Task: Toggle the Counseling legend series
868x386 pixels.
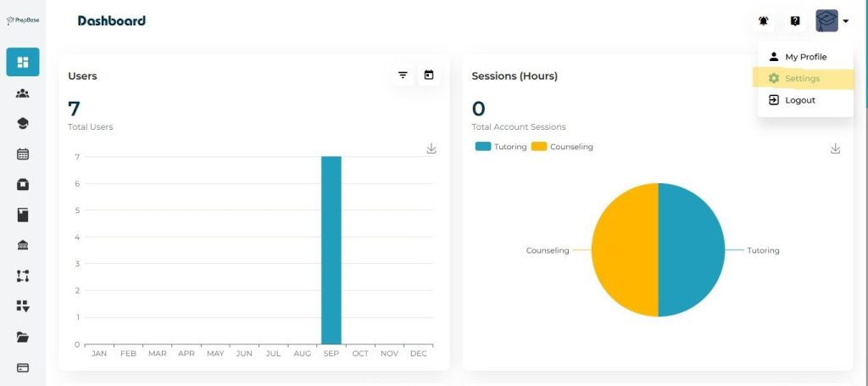Action: click(x=563, y=147)
